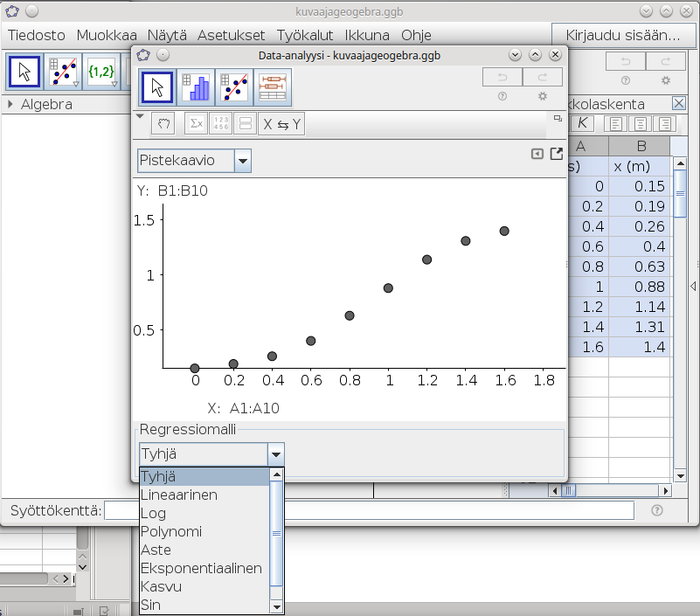
Task: Toggle the second plot panel view
Action: point(246,124)
